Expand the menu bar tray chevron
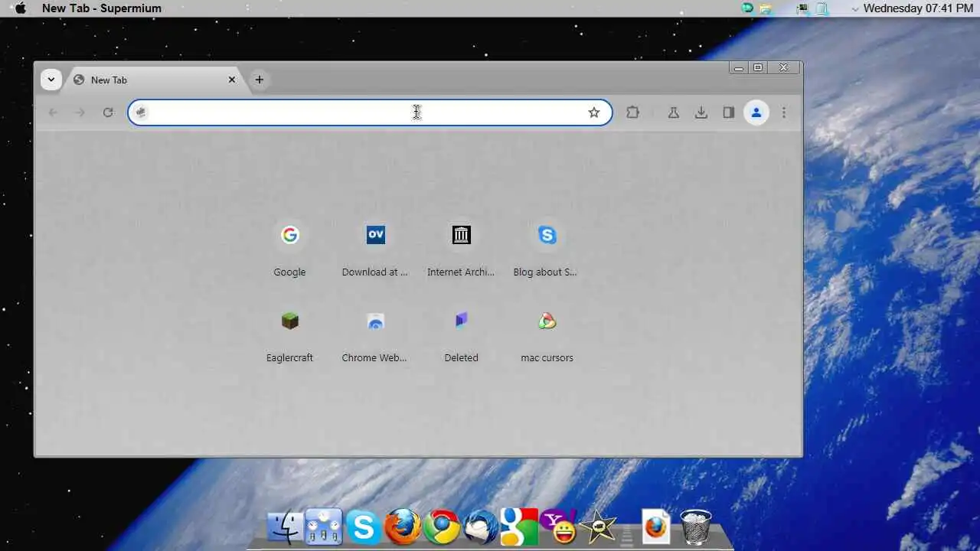The image size is (980, 551). [x=855, y=9]
